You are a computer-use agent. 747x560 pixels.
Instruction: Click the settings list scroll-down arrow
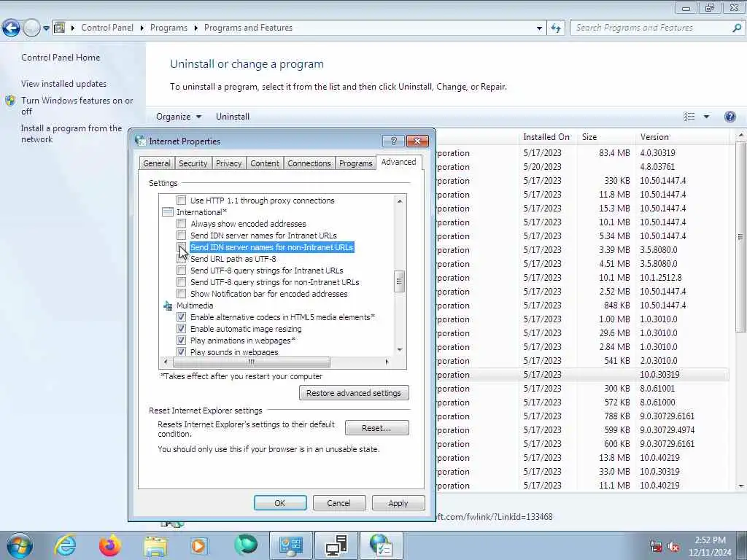(400, 350)
